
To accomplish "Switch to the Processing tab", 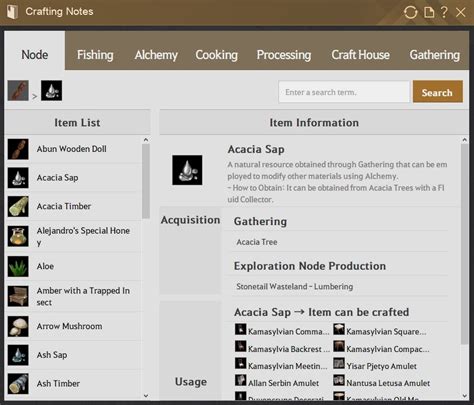I will click(284, 55).
